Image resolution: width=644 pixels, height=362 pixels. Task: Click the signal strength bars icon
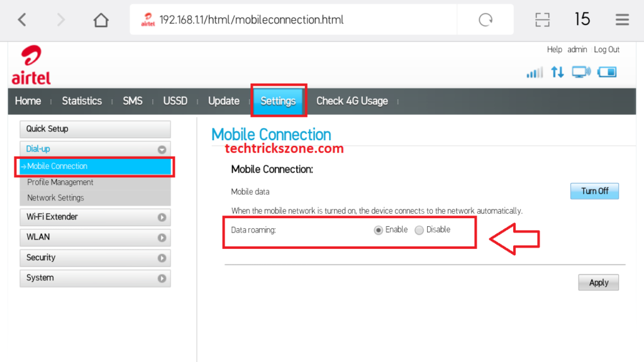point(535,73)
